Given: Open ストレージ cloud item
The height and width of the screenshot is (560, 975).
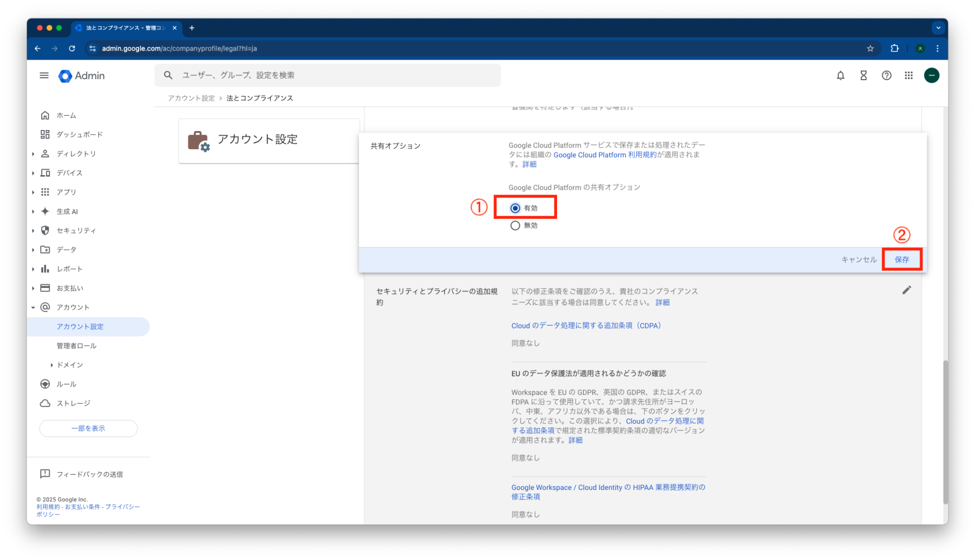Looking at the screenshot, I should [73, 403].
